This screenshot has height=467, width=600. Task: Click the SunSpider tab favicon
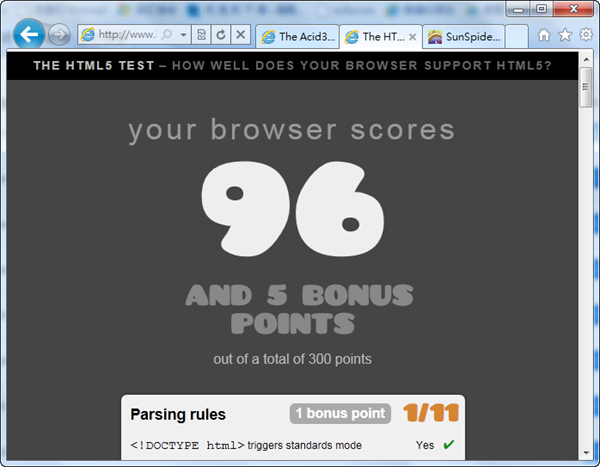pyautogui.click(x=435, y=37)
